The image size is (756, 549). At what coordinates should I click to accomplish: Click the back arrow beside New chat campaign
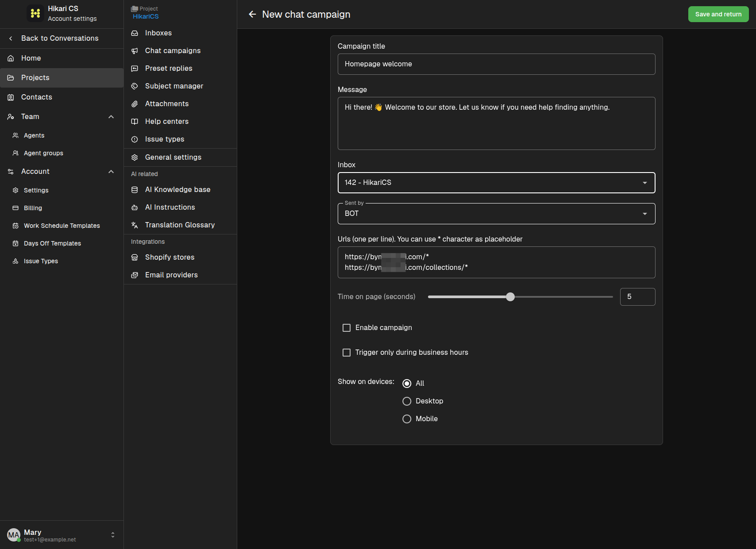(x=252, y=14)
